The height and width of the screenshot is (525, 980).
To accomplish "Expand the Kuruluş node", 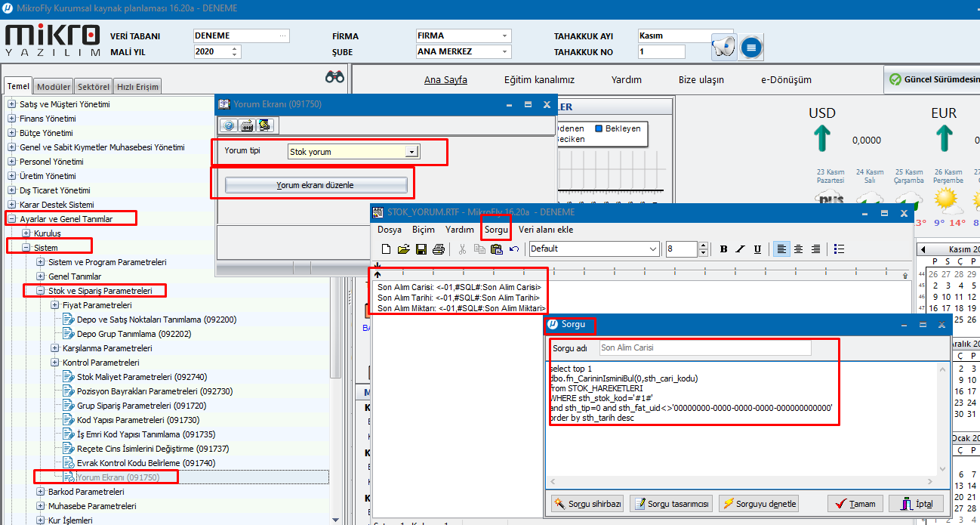I will 26,233.
